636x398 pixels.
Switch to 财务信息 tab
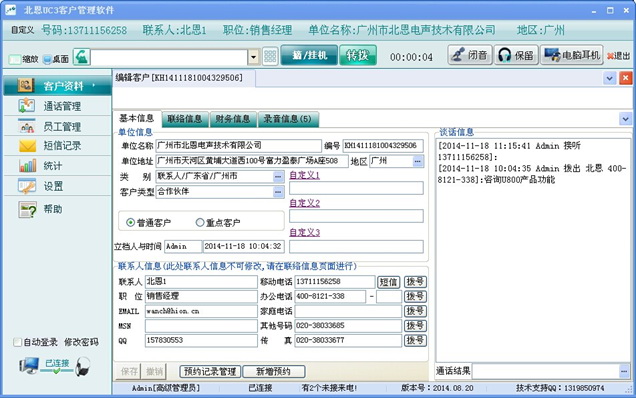pos(233,119)
